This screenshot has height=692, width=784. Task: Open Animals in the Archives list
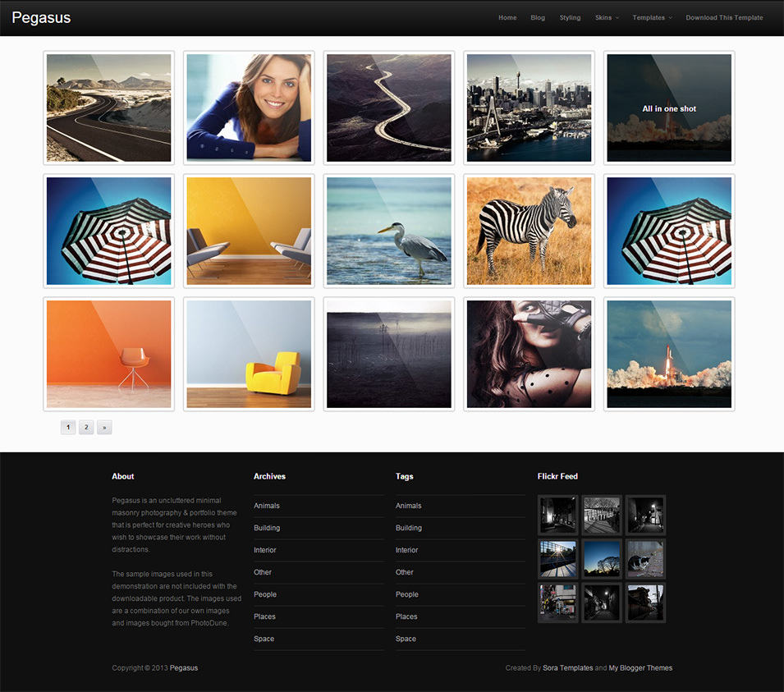pyautogui.click(x=267, y=506)
